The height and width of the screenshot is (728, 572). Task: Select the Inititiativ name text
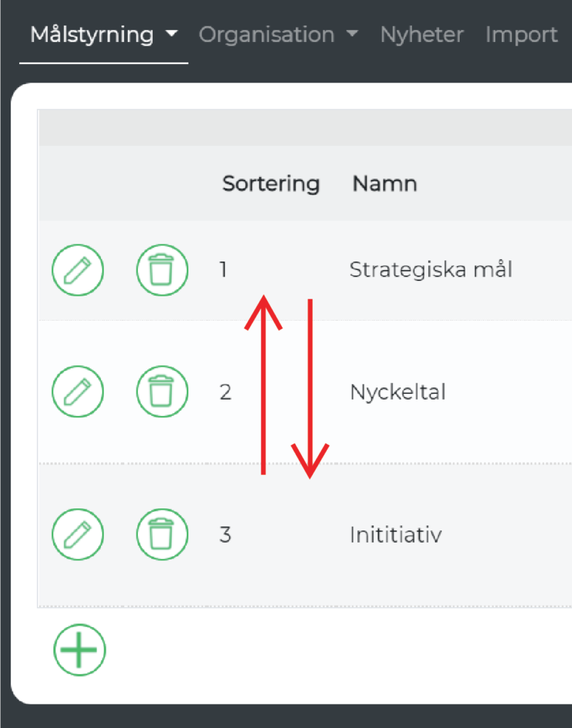pyautogui.click(x=396, y=535)
